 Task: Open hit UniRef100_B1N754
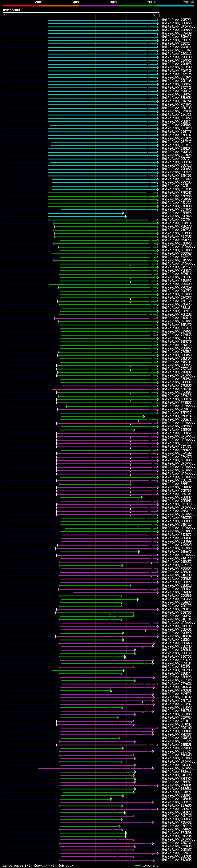click(176, 101)
